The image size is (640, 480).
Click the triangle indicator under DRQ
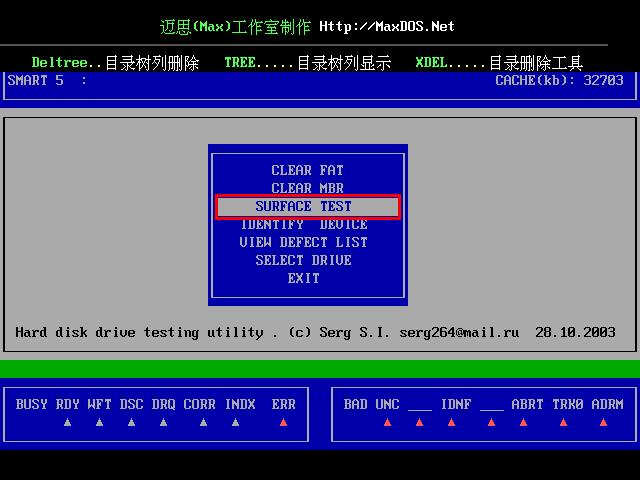click(163, 422)
